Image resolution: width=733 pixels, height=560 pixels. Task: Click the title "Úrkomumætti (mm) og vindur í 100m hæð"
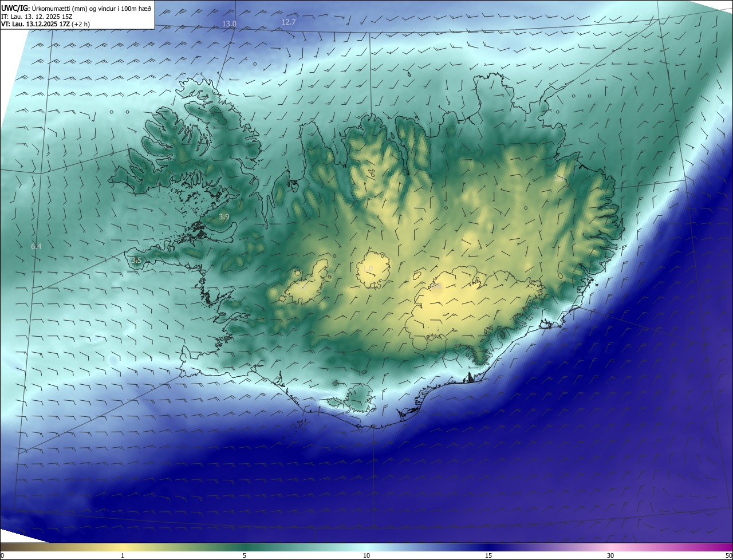[91, 7]
